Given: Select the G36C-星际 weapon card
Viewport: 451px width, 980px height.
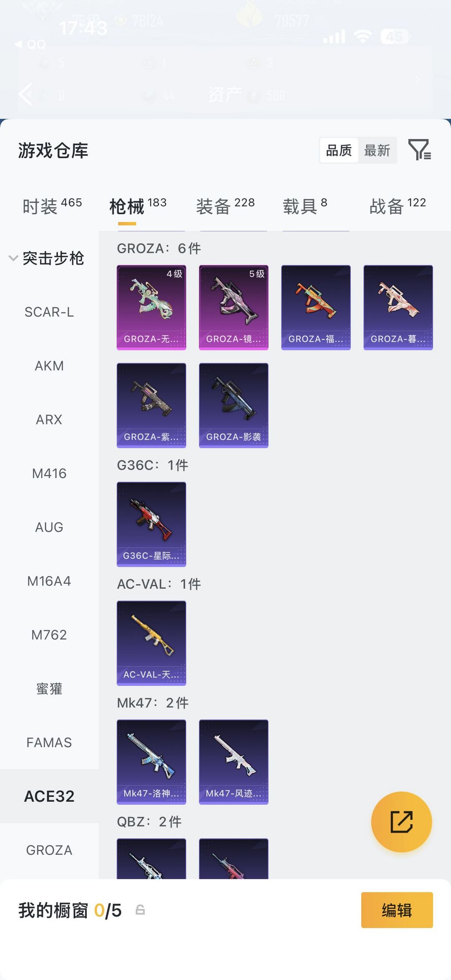Looking at the screenshot, I should pos(151,524).
